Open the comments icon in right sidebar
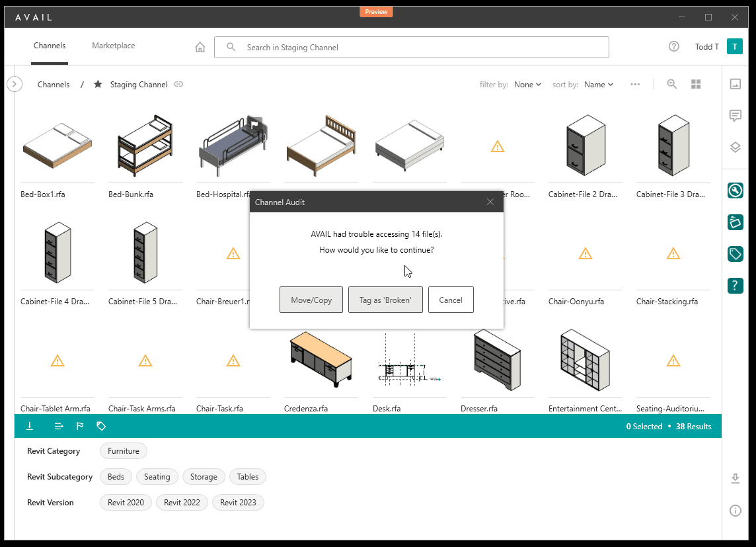756x547 pixels. 735,116
